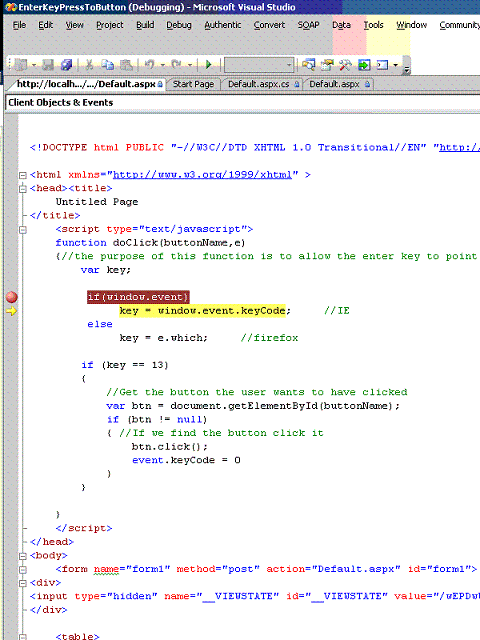This screenshot has height=640, width=480.
Task: Click the Add New Item toolbar icon
Action: pyautogui.click(x=20, y=65)
